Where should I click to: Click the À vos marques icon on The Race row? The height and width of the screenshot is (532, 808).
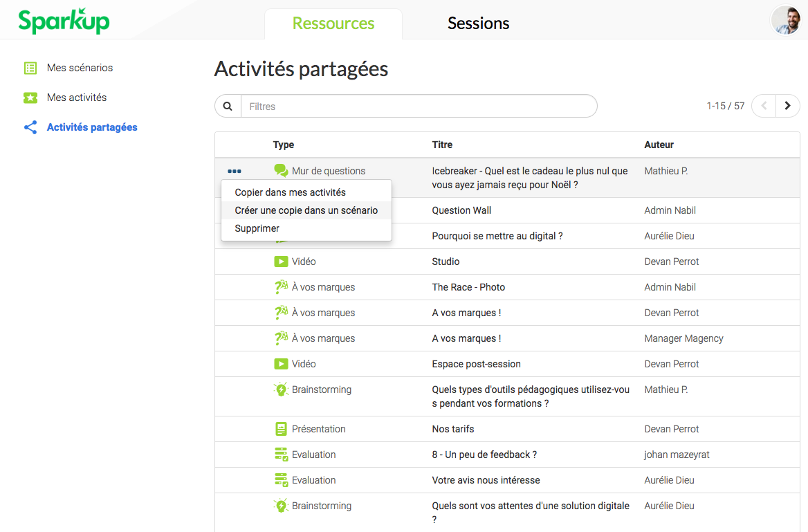(281, 287)
